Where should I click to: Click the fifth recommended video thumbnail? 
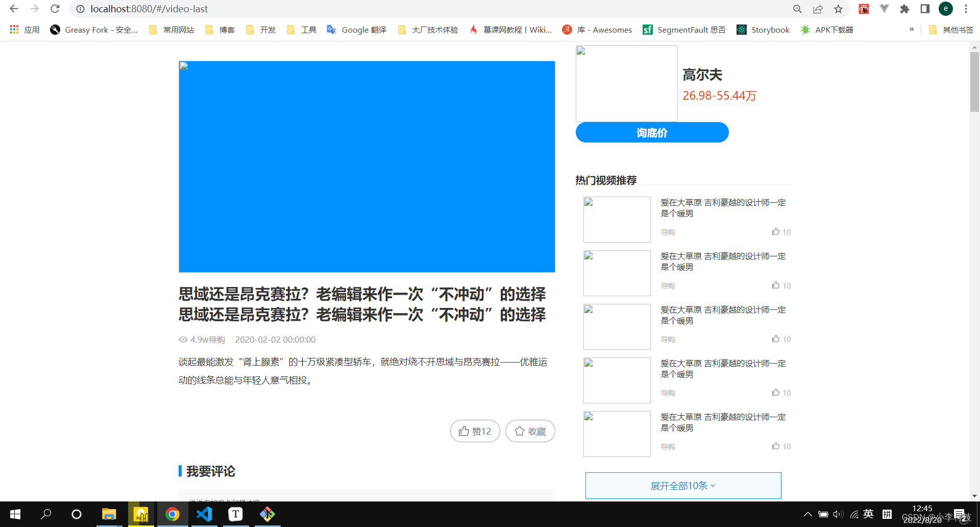click(617, 434)
